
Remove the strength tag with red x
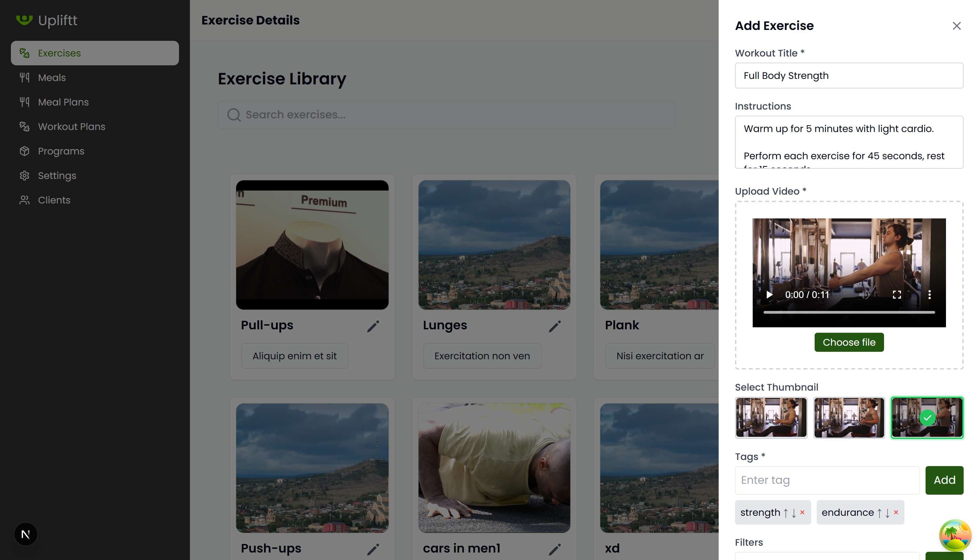coord(802,512)
